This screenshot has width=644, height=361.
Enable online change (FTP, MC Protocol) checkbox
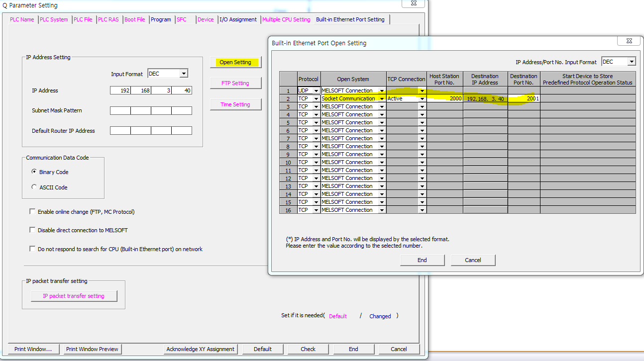click(33, 212)
